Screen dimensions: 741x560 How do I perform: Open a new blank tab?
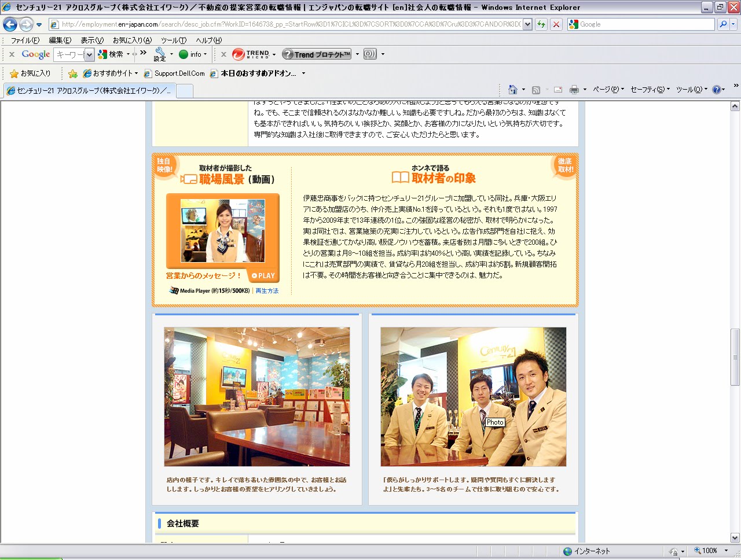click(x=184, y=91)
